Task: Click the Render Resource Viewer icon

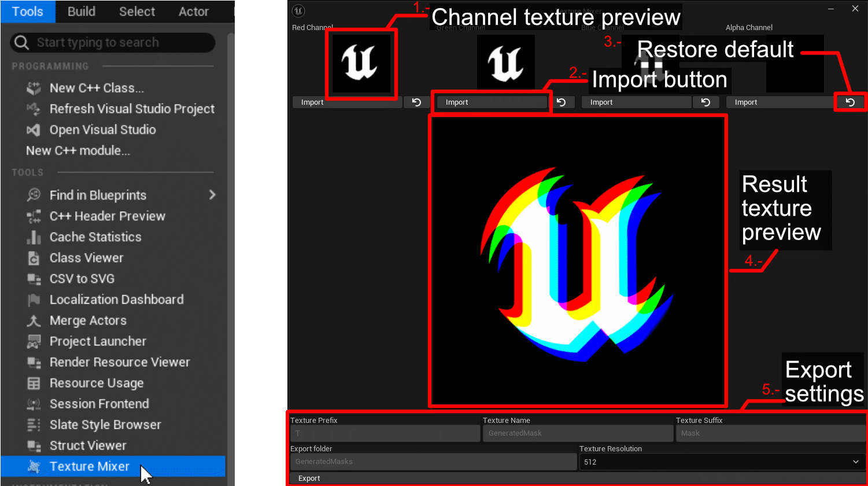Action: coord(34,362)
